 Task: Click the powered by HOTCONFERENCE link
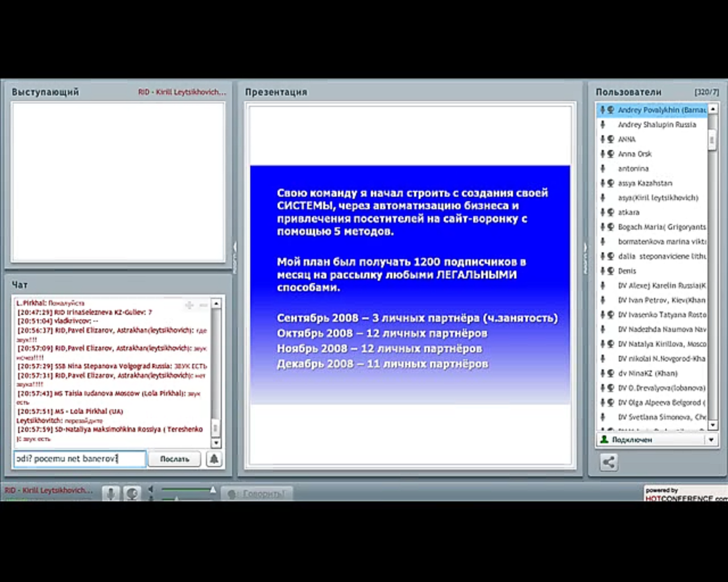click(686, 494)
